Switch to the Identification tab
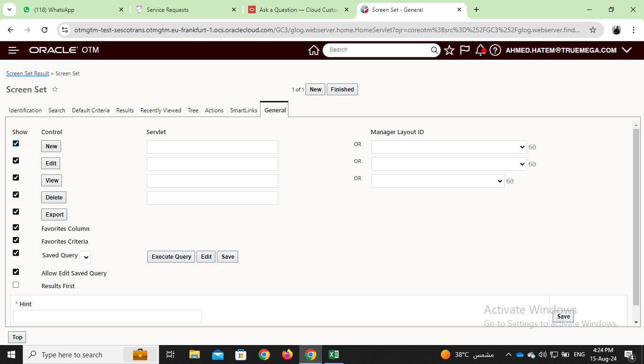 pos(26,110)
